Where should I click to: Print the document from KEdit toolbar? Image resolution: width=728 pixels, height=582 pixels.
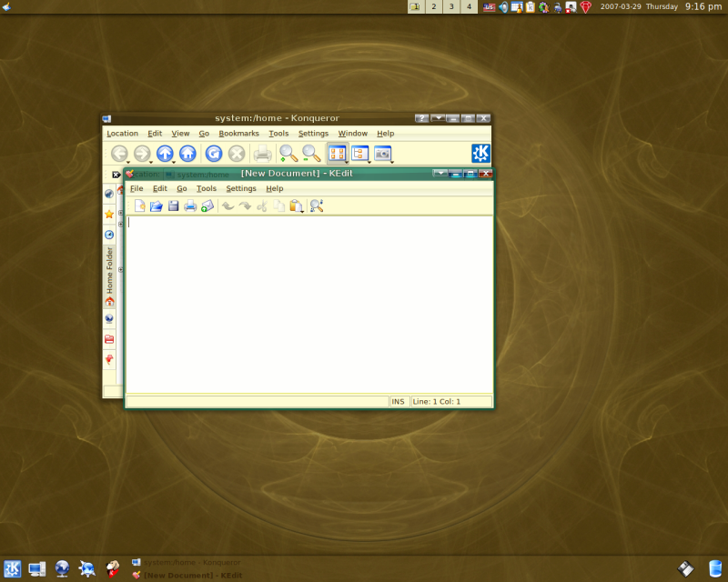[190, 206]
